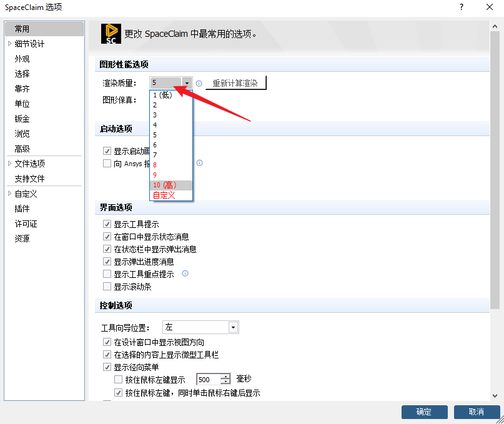The image size is (504, 424).
Task: Click the info icon beside 显示工具重点提示
Action: (185, 274)
